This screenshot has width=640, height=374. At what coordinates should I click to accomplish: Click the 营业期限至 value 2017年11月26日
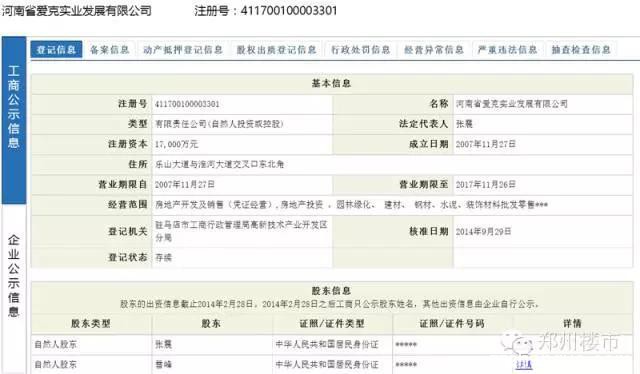[486, 185]
